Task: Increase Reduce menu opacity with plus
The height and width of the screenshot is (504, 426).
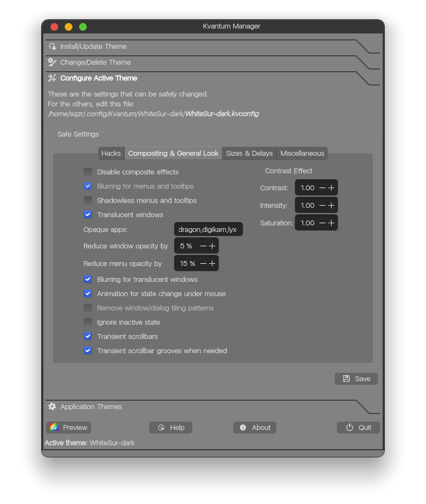Action: click(x=212, y=264)
